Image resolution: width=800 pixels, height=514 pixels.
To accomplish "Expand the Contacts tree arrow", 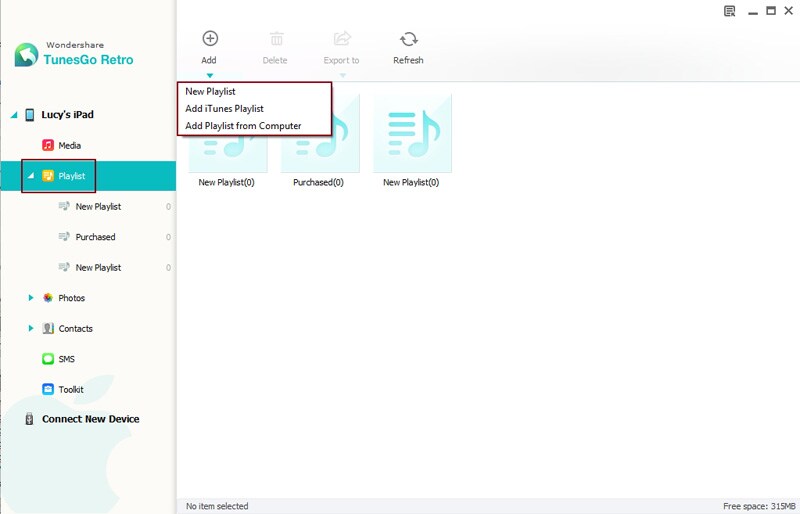I will tap(31, 328).
